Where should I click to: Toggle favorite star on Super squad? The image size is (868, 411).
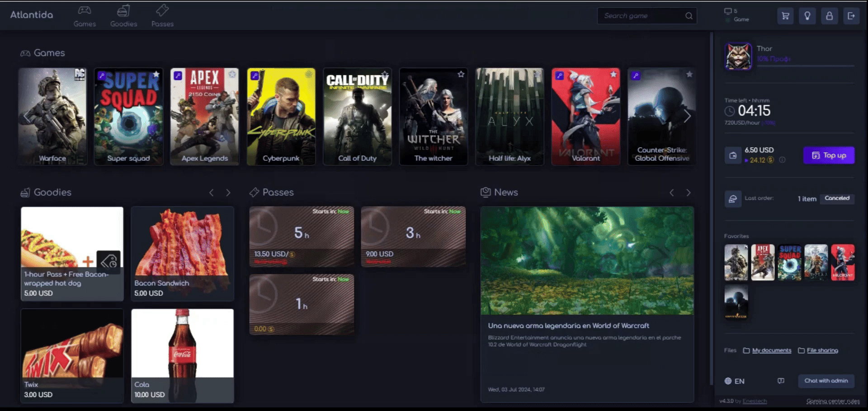156,74
